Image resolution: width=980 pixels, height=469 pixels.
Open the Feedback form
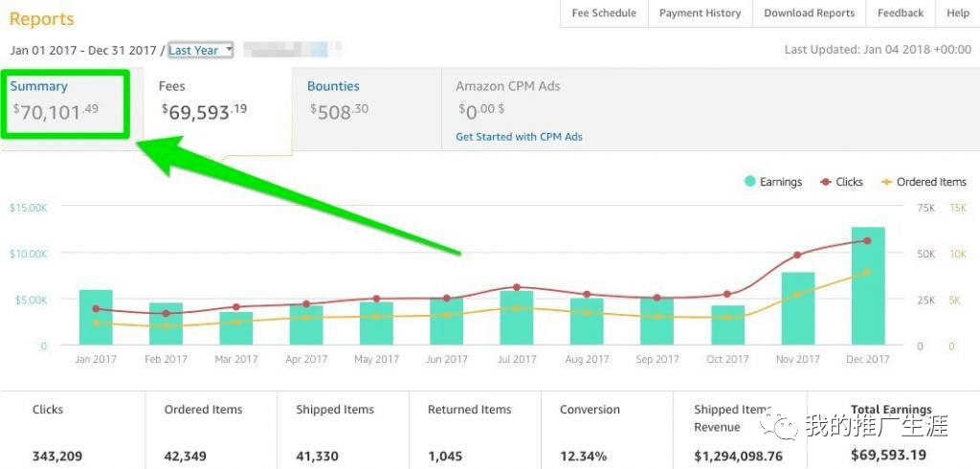point(901,13)
